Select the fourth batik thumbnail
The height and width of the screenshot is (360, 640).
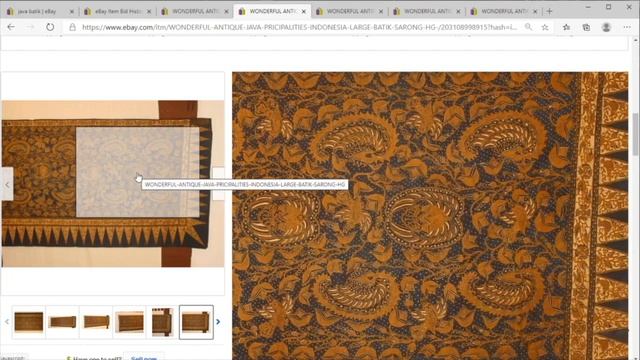[129, 322]
